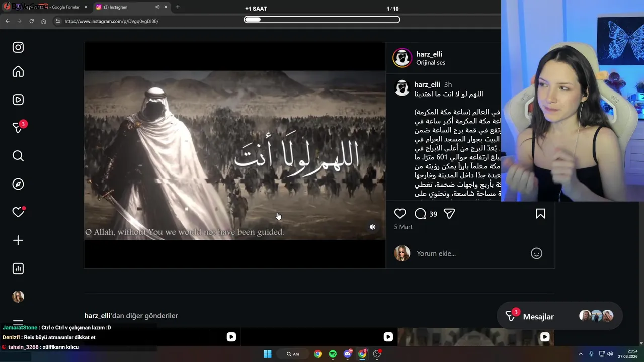Click harz_elli username above caption
This screenshot has width=644, height=362.
pyautogui.click(x=427, y=84)
